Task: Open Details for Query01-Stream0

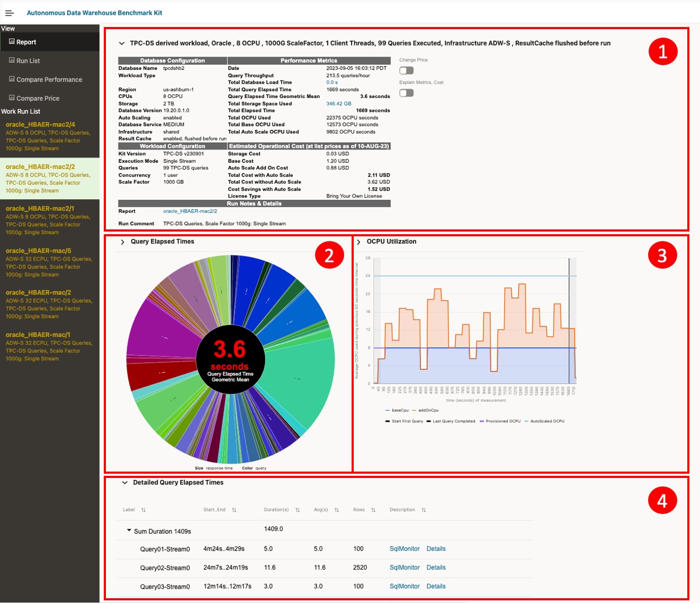Action: click(x=436, y=549)
